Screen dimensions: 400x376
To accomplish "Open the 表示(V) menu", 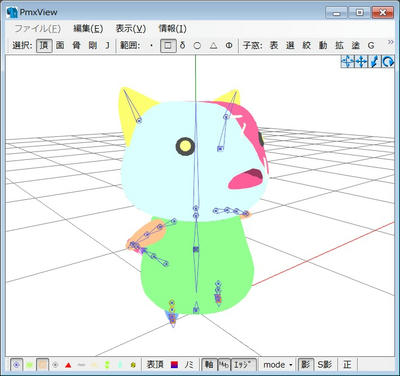I will coord(131,29).
